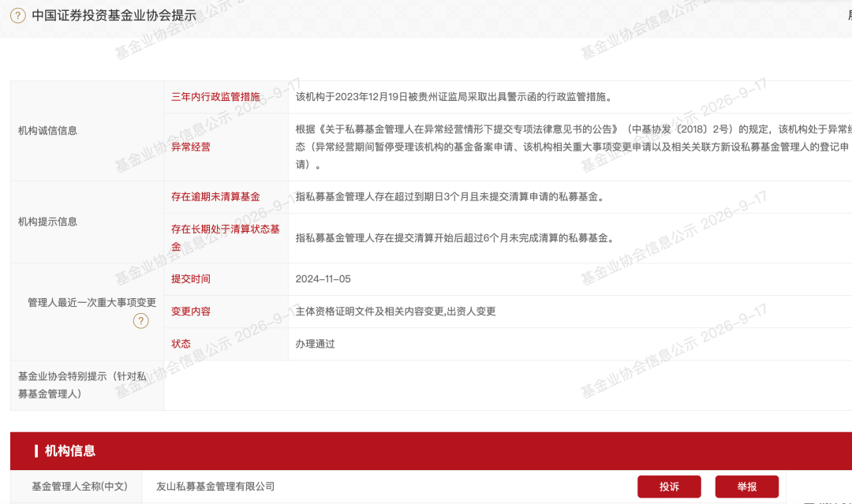Image resolution: width=852 pixels, height=504 pixels.
Task: Click the 基金业协会特别提示 row header
Action: [x=82, y=385]
